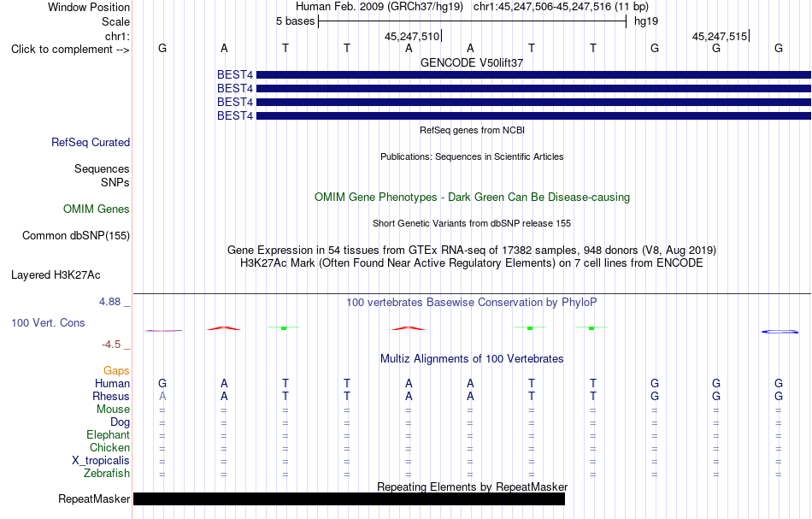Click the 45,247,510 ruler coordinate
The height and width of the screenshot is (519, 812).
click(412, 36)
